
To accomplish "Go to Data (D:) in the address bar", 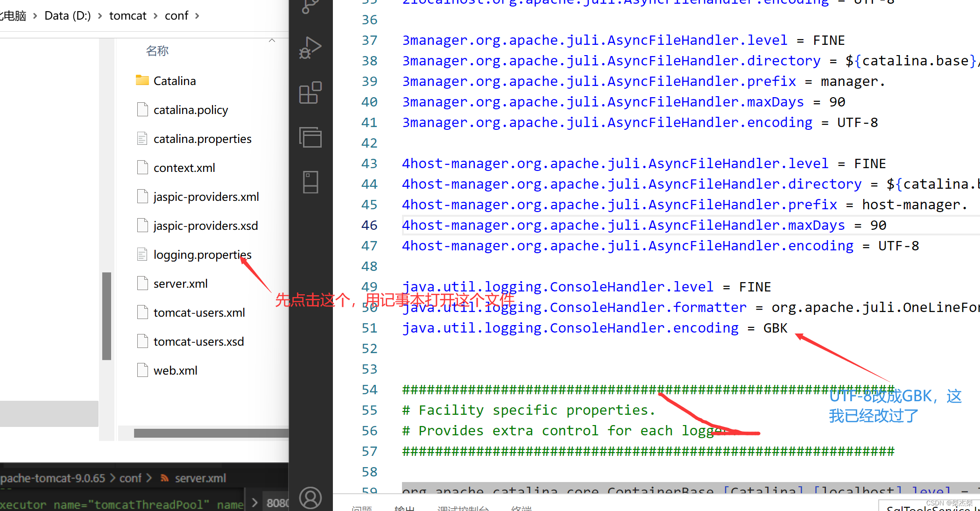I will [x=68, y=16].
